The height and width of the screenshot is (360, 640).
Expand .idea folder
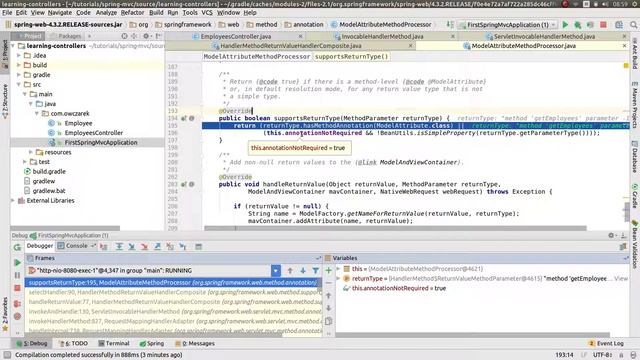coord(18,56)
